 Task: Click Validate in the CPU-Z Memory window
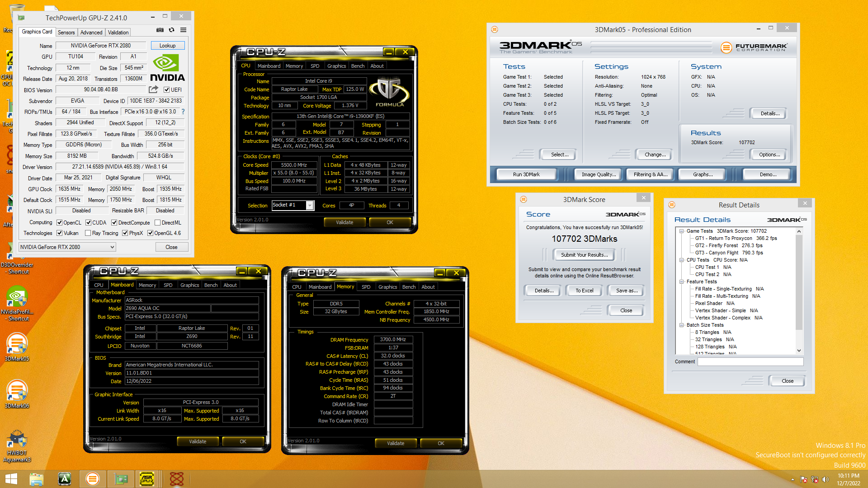click(395, 443)
